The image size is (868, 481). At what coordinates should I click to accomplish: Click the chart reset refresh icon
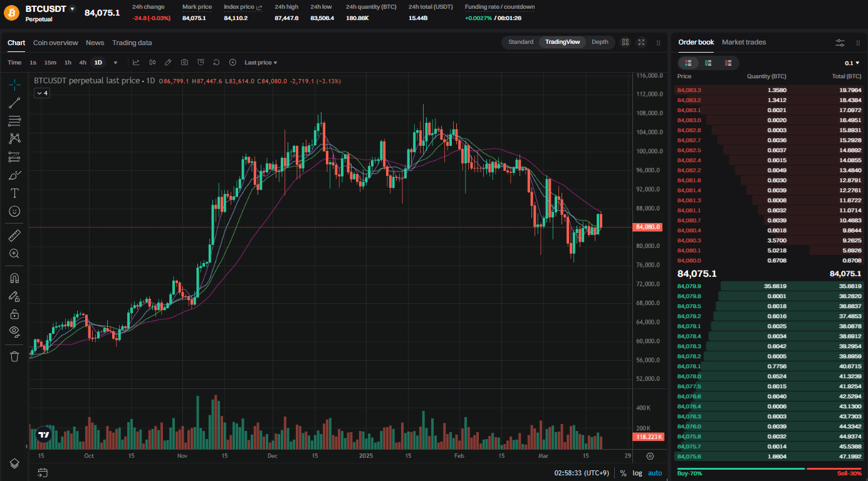click(x=216, y=62)
